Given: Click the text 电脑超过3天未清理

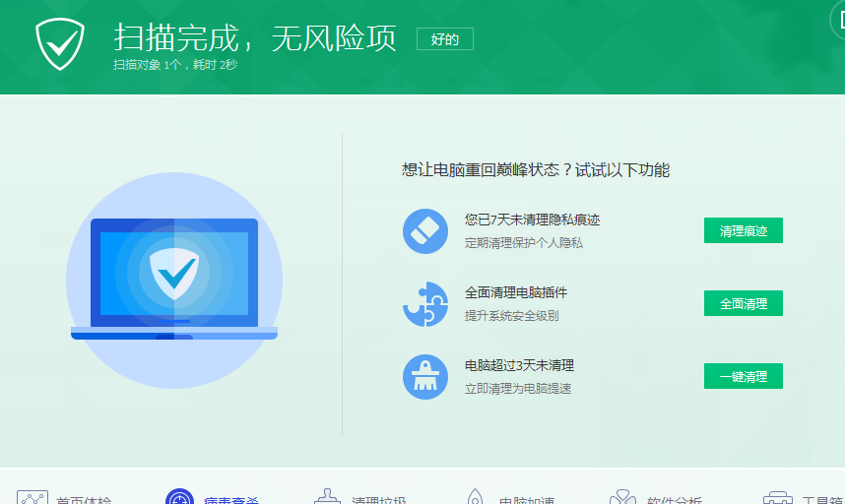Looking at the screenshot, I should (x=519, y=365).
